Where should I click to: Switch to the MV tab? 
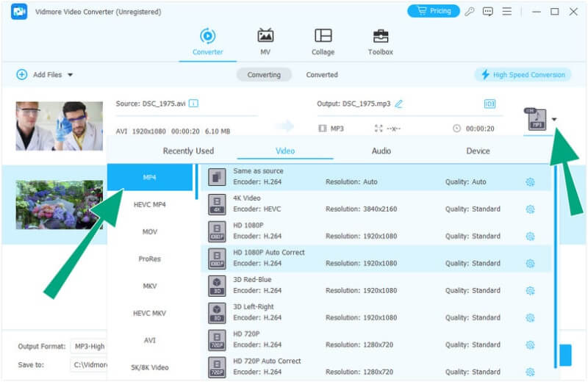[265, 36]
